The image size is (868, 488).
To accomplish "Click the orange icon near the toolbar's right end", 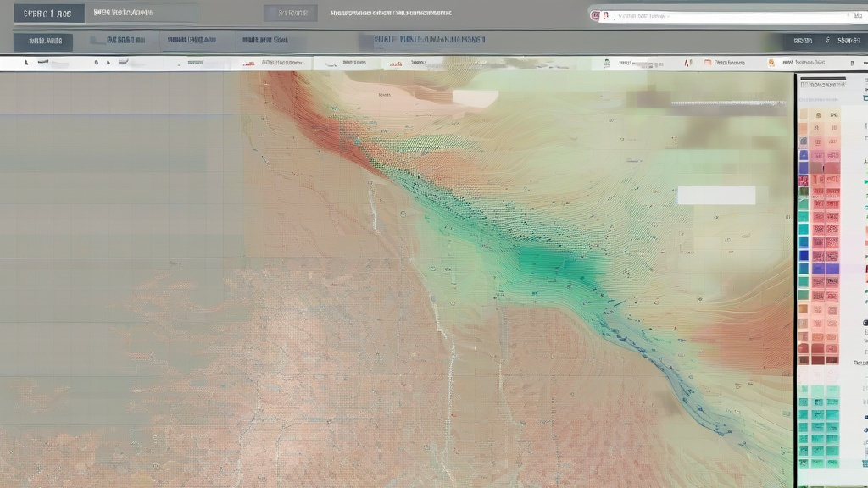I will pos(771,63).
